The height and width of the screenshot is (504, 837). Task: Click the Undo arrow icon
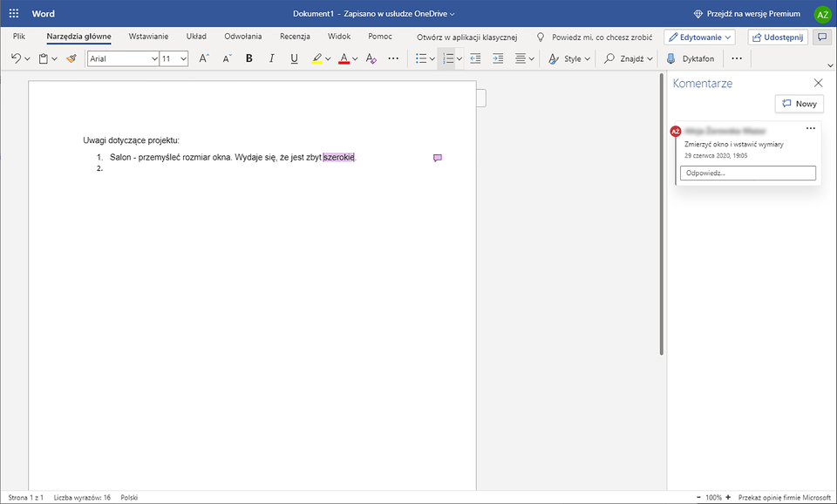click(16, 58)
